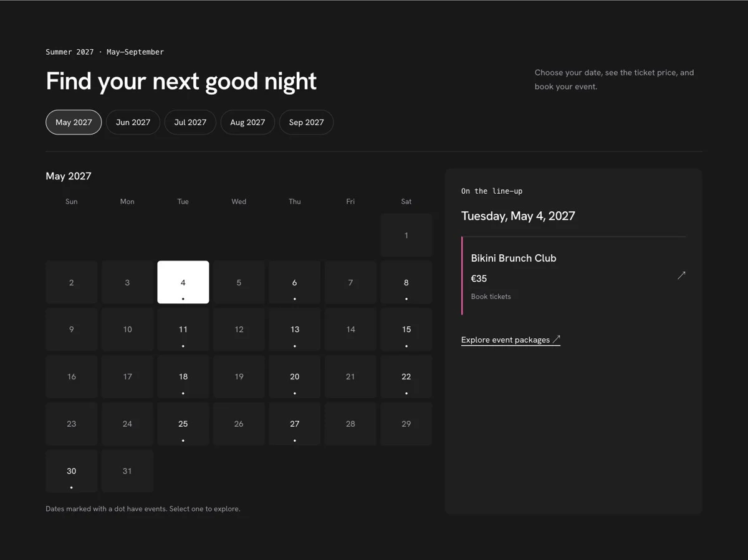The width and height of the screenshot is (748, 560).
Task: Switch to the Jun 2027 tab
Action: pyautogui.click(x=133, y=122)
